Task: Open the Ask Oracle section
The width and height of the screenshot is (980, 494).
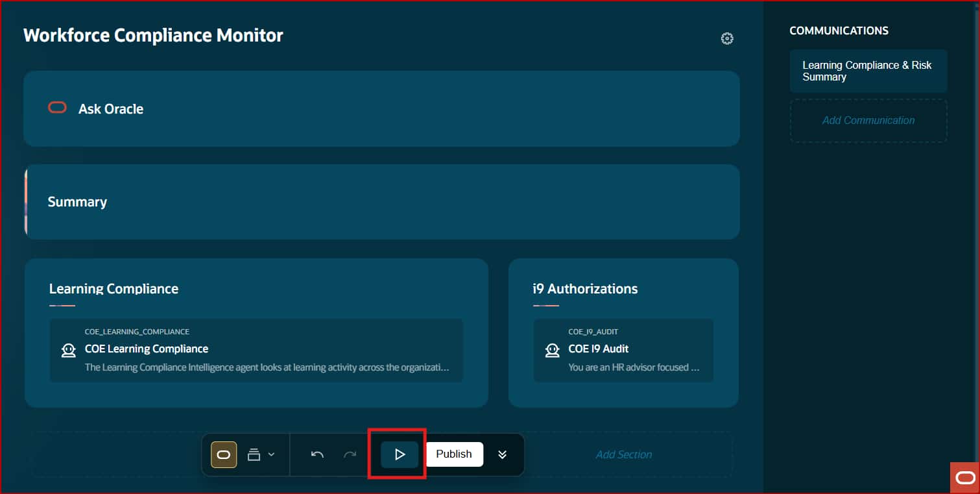Action: tap(381, 108)
